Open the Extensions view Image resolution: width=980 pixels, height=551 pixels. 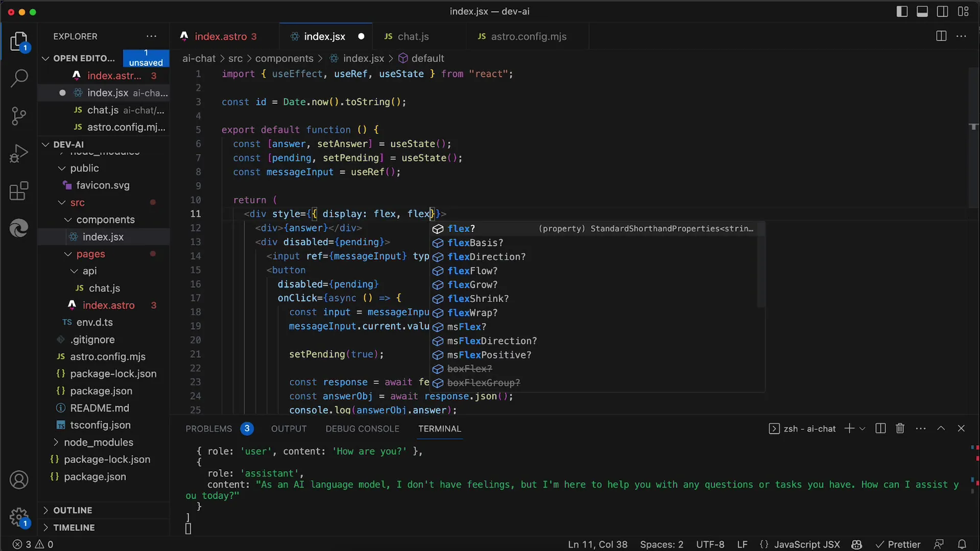click(x=19, y=191)
